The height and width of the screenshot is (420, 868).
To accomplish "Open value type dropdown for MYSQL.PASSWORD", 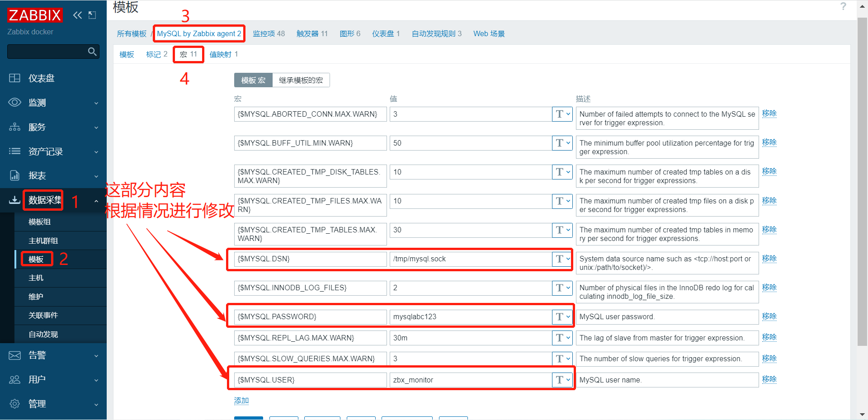I will point(562,317).
